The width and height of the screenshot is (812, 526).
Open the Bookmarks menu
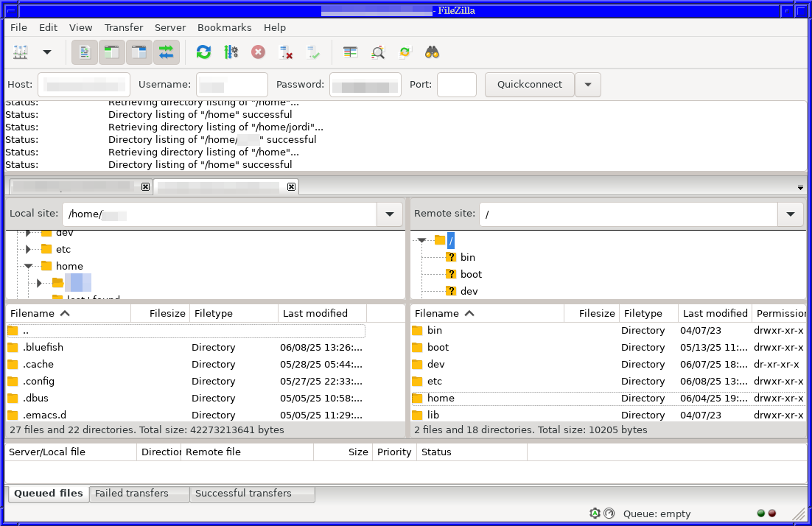click(x=225, y=27)
